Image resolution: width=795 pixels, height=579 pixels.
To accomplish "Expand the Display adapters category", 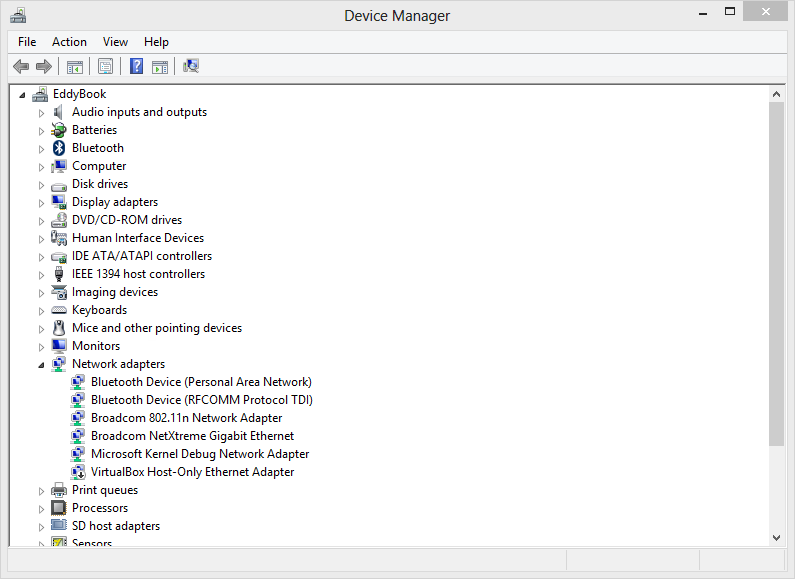I will pos(42,202).
